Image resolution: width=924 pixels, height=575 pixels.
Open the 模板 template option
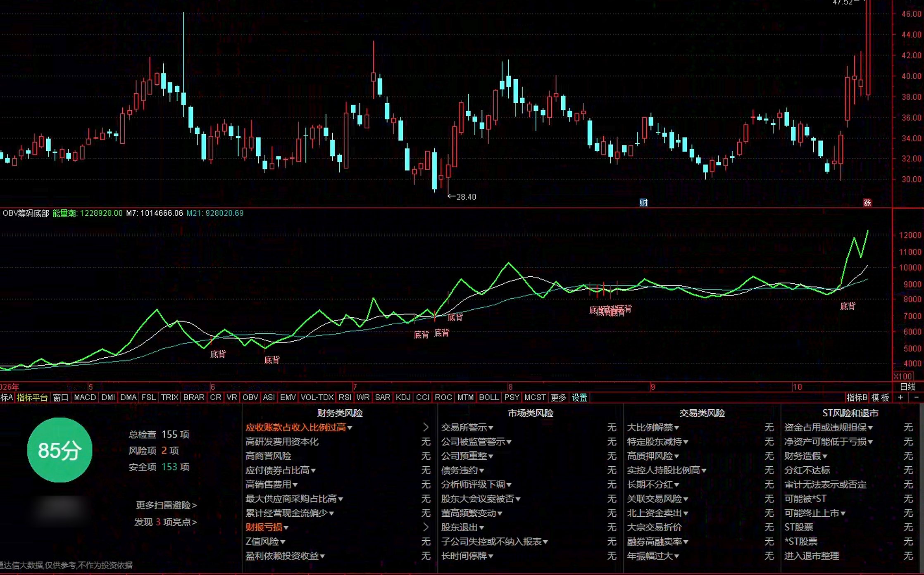point(880,397)
